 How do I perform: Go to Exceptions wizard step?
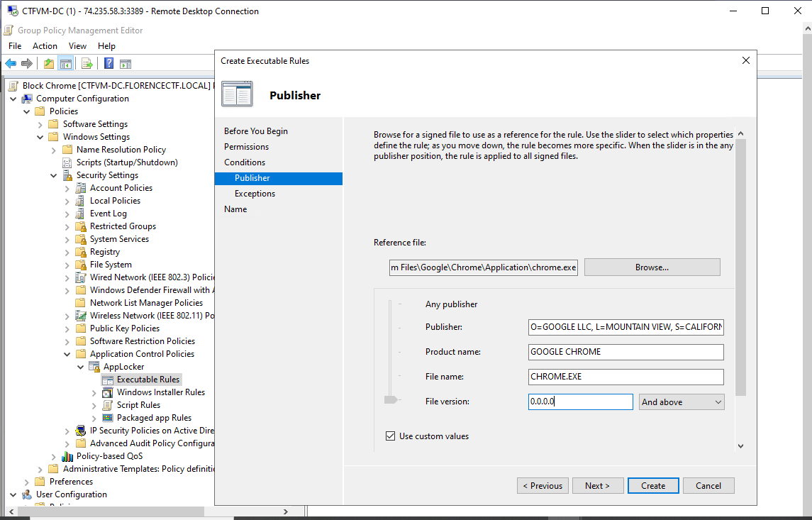pyautogui.click(x=255, y=194)
